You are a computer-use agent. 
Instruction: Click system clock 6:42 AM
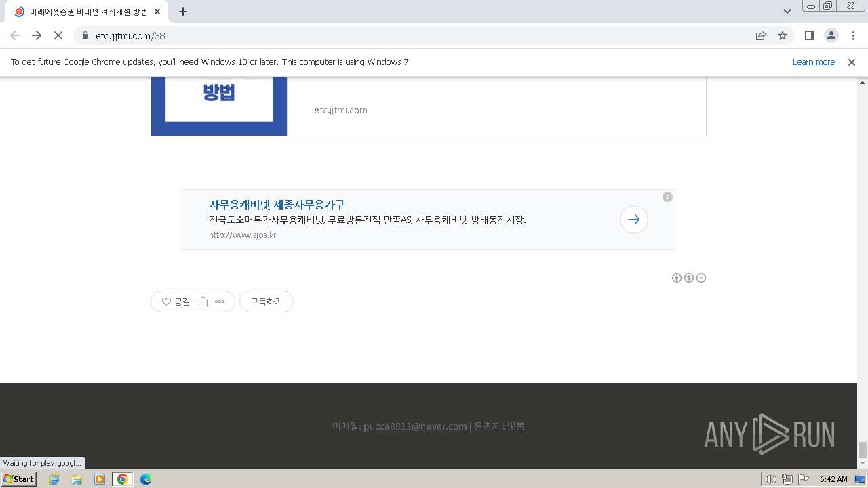coord(833,479)
